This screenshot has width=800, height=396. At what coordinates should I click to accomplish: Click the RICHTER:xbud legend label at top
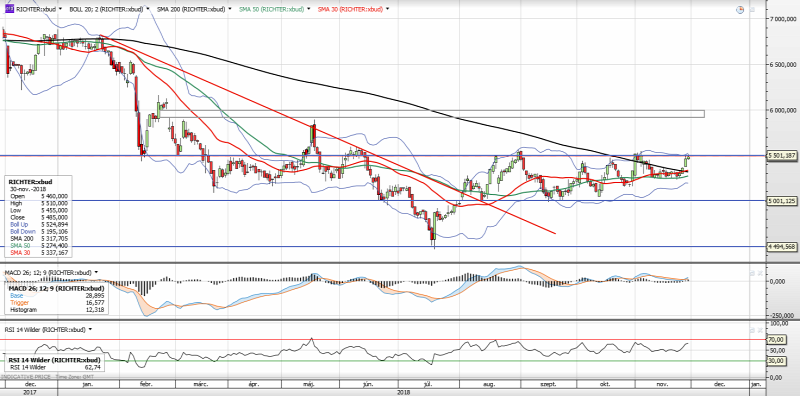coord(37,9)
